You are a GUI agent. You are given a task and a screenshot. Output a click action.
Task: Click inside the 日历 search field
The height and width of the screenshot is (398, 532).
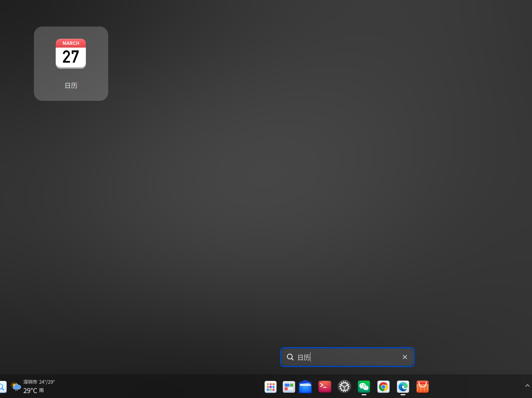[347, 357]
